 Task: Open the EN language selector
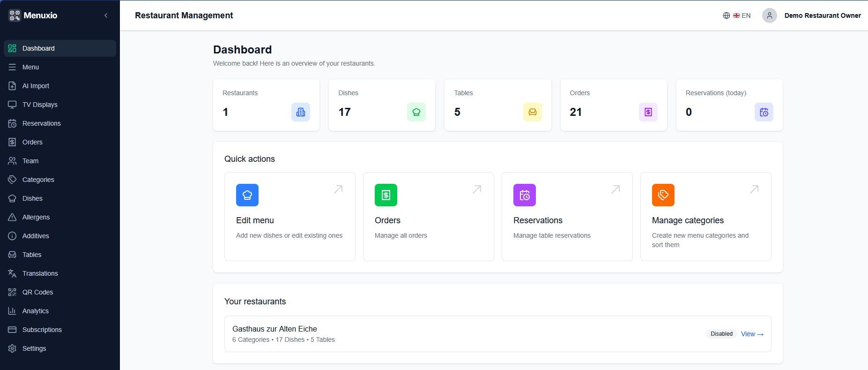point(737,15)
